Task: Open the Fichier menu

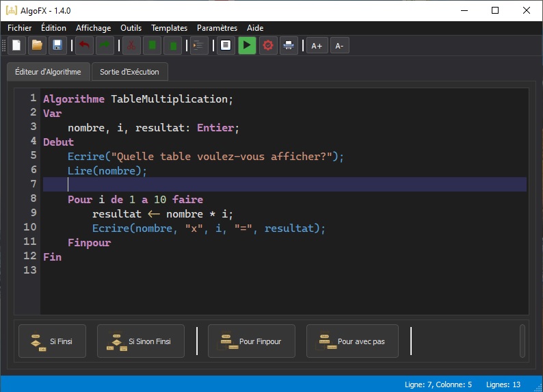Action: (19, 27)
